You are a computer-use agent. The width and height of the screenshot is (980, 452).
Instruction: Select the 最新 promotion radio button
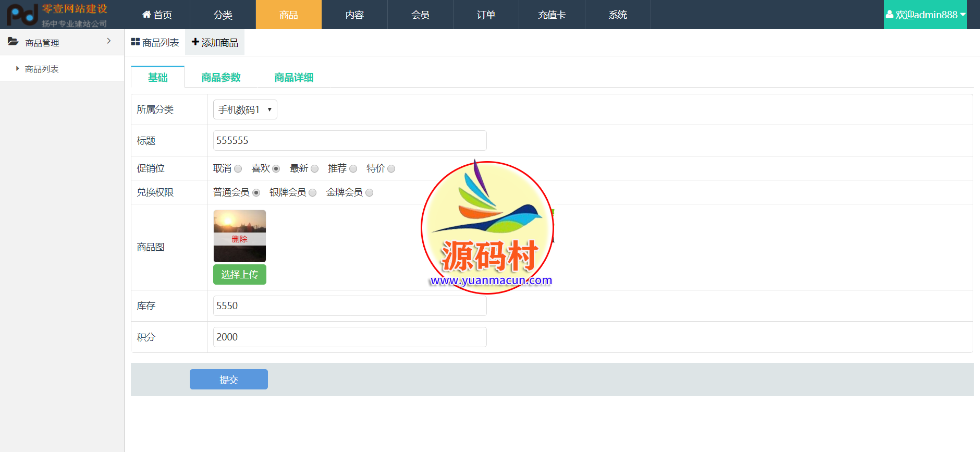pyautogui.click(x=315, y=169)
